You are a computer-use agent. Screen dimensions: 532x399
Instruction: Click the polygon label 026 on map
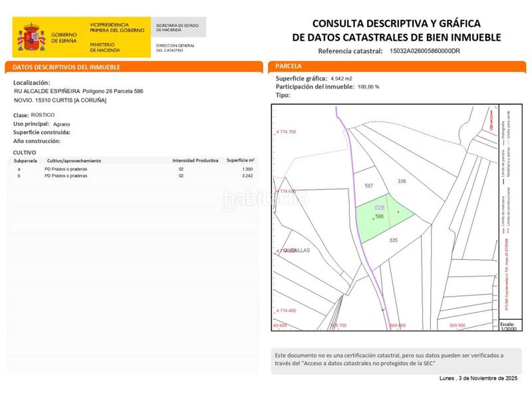(x=380, y=207)
